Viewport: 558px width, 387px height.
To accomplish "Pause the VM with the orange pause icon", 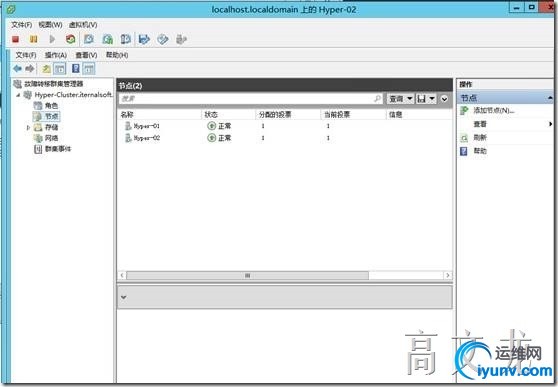I will pyautogui.click(x=33, y=39).
